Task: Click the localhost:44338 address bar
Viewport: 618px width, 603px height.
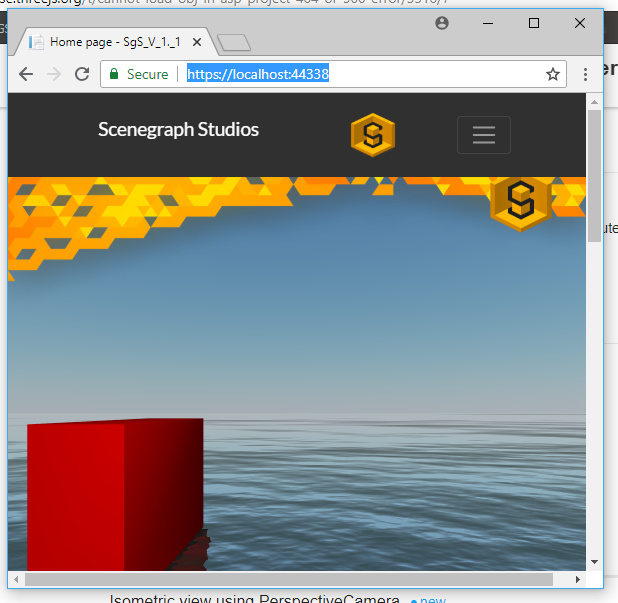Action: click(360, 74)
